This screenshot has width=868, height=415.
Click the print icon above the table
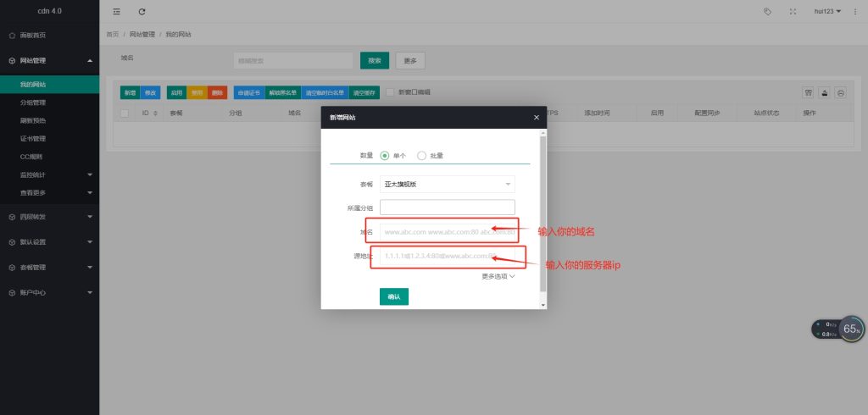coord(840,92)
